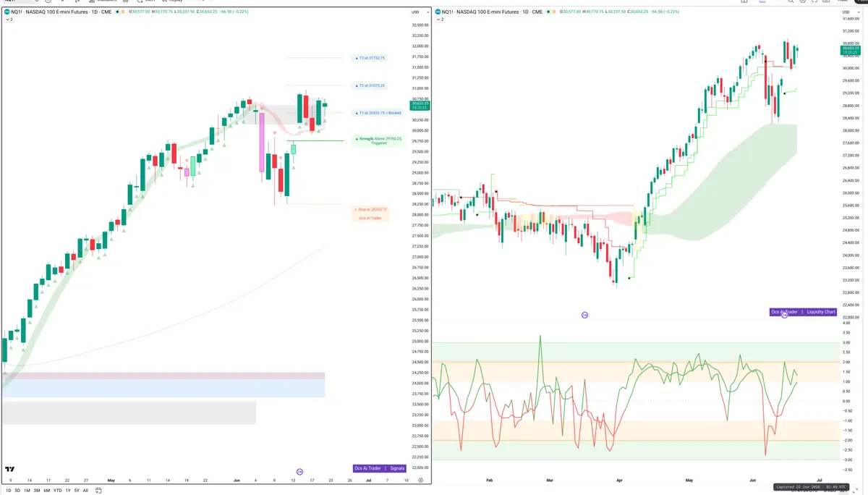Select the 1Y time range

[x=68, y=491]
